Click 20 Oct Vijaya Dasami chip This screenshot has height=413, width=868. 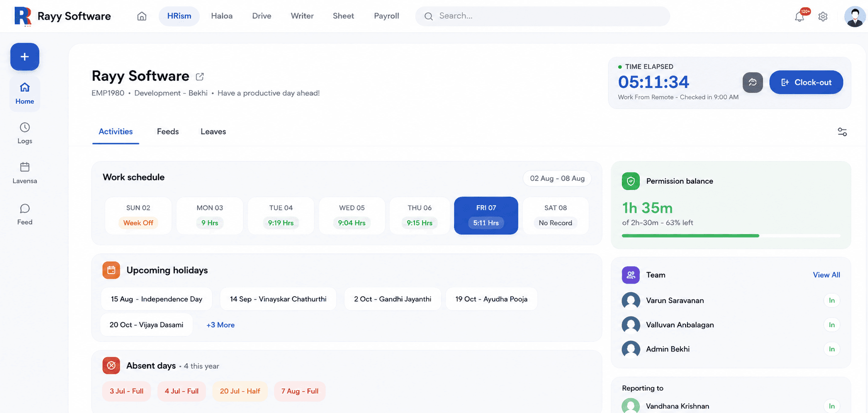pyautogui.click(x=147, y=325)
